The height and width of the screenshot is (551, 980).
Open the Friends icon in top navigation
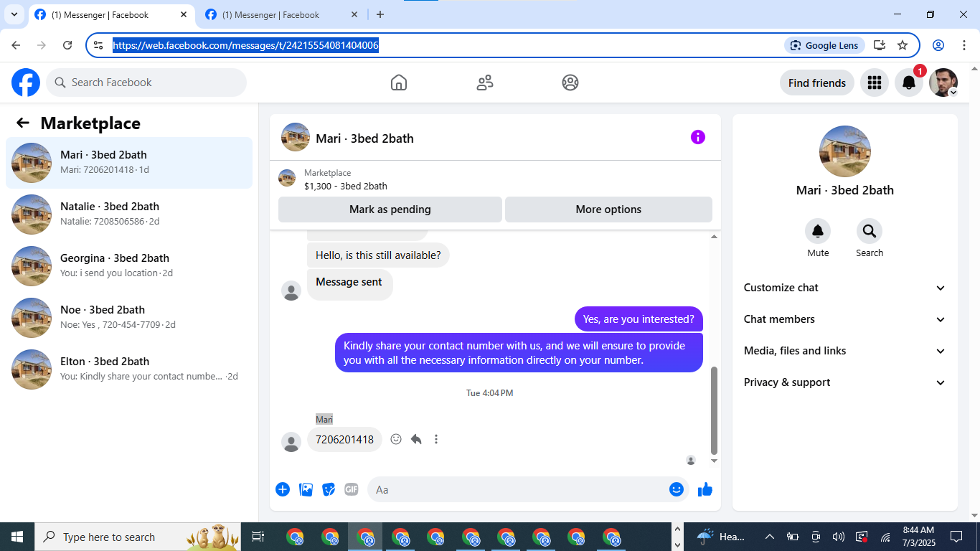485,83
